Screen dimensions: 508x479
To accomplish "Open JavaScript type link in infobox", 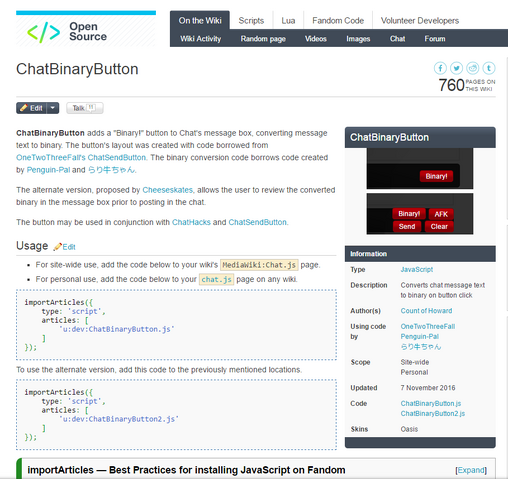I will [x=417, y=269].
